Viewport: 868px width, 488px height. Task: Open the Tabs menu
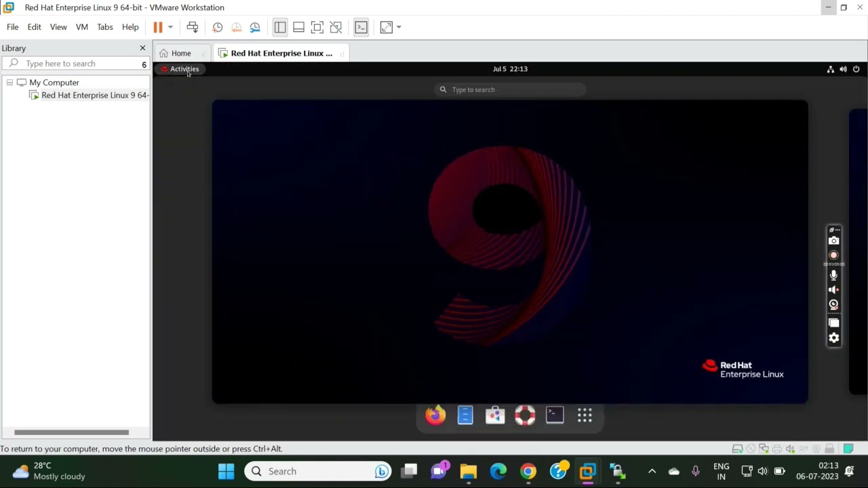pos(105,27)
